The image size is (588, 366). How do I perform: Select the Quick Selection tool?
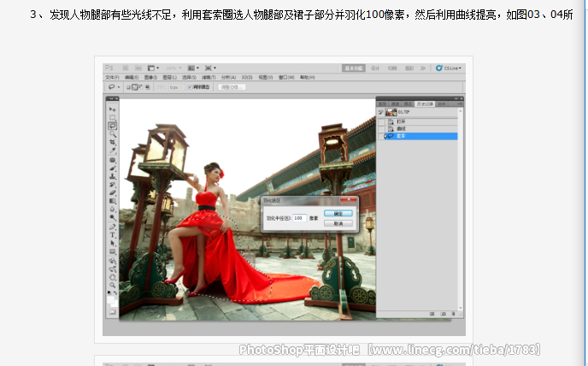[x=112, y=134]
